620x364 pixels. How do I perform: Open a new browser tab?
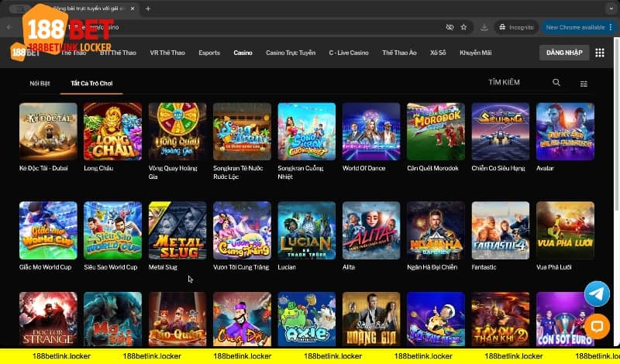tap(148, 9)
